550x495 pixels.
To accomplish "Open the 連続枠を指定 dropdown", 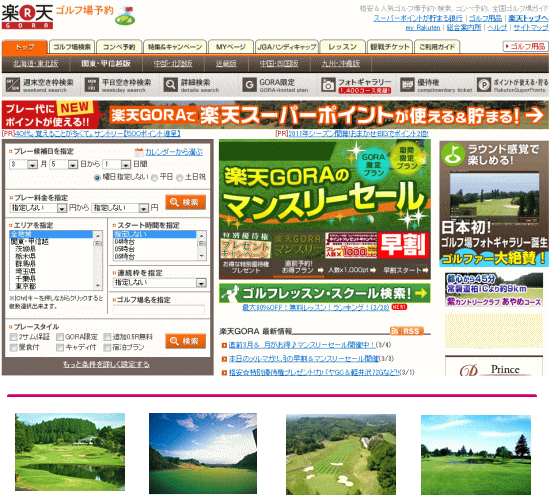I will point(160,282).
